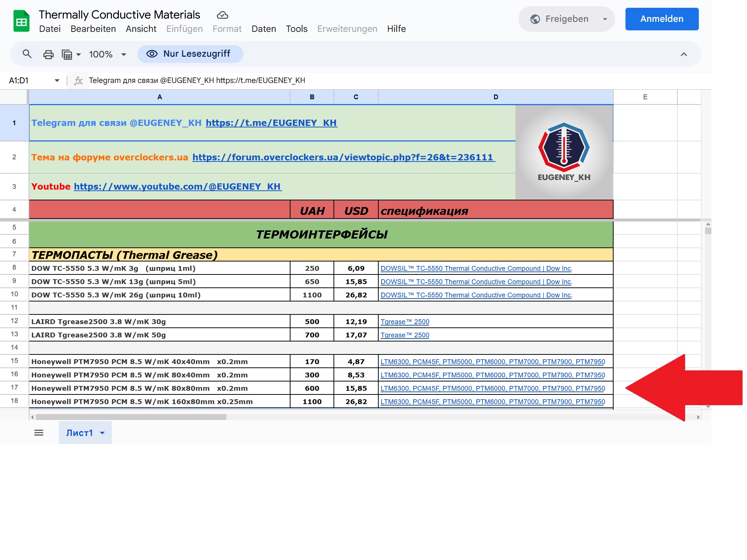Print the spreadsheet via printer icon
The image size is (747, 560).
click(49, 54)
